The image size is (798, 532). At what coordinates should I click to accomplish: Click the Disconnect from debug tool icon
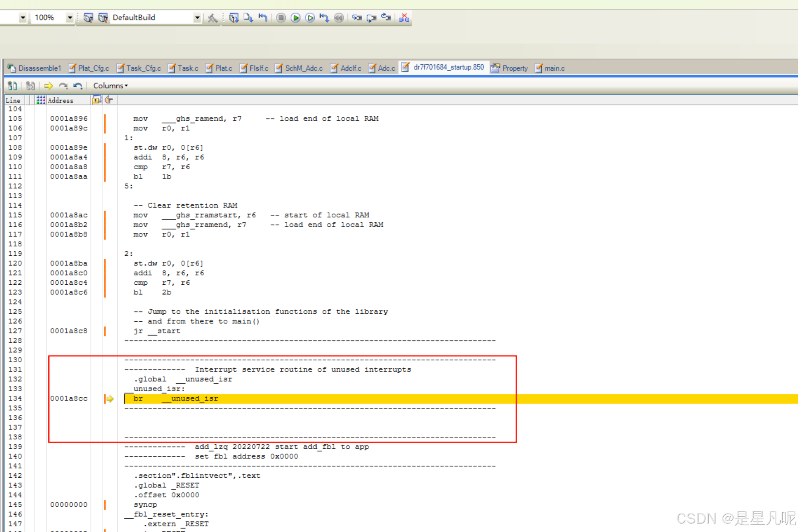(404, 18)
